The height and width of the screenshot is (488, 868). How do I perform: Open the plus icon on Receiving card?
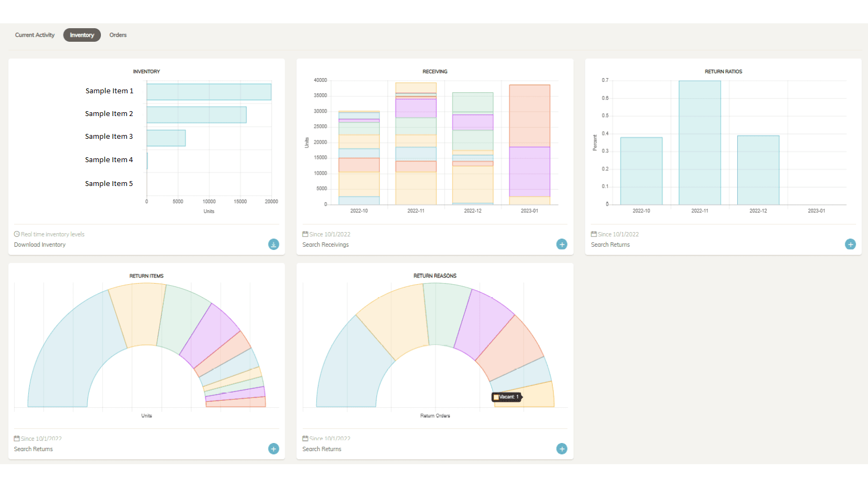point(562,244)
